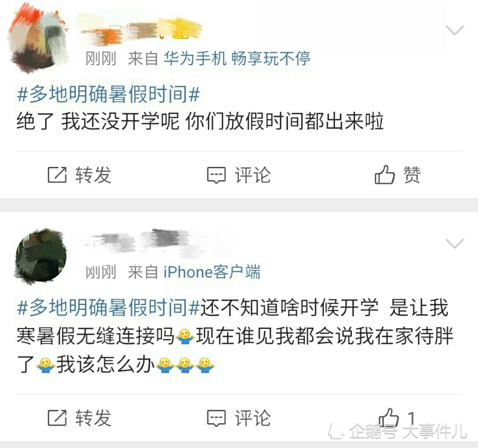Screen dimensions: 478x448
Task: Open the first poster's profile avatar
Action: point(39,39)
